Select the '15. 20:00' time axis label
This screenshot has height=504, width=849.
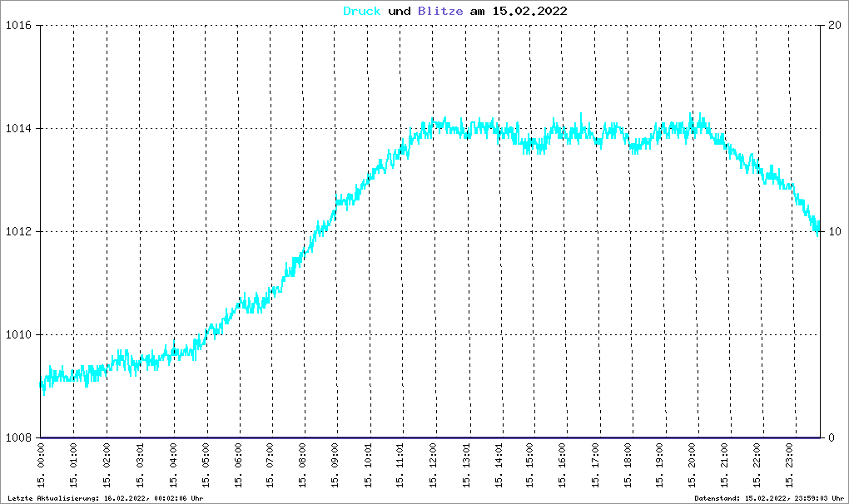point(693,465)
